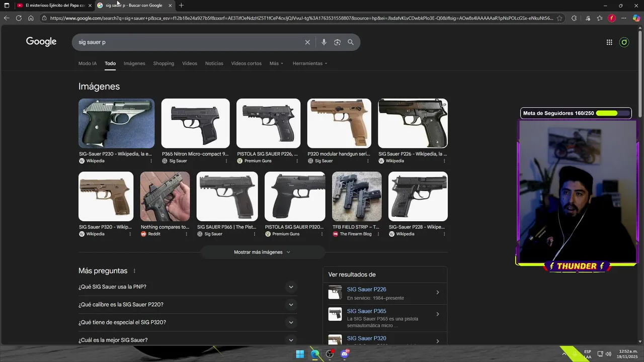Open taskbar clock showing 12:52 a.m.

pyautogui.click(x=628, y=354)
